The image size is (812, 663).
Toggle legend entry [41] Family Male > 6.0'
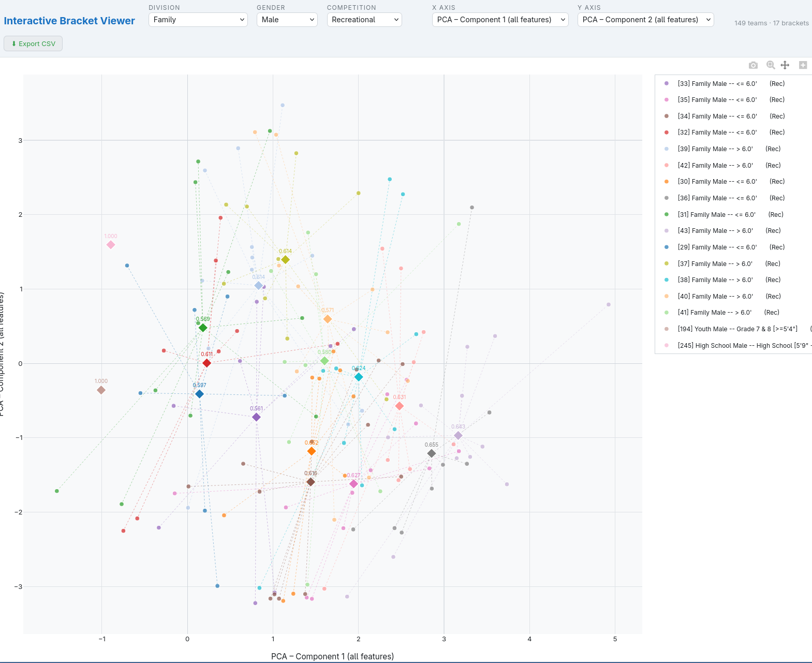734,313
